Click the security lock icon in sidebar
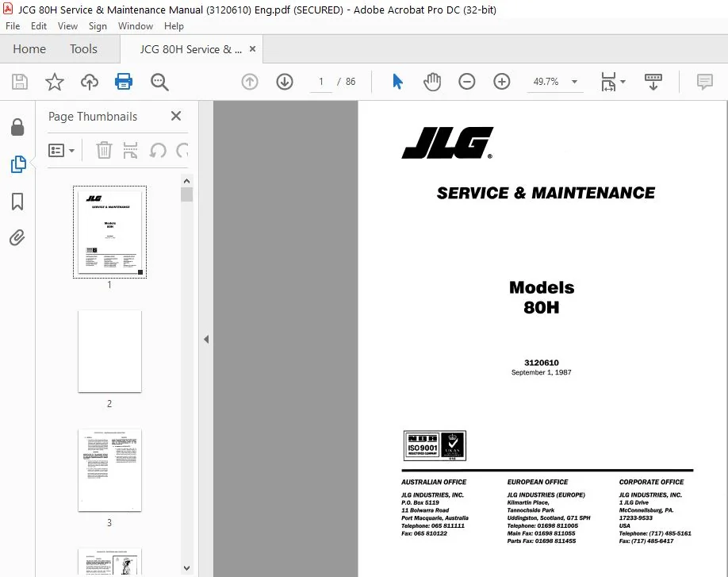Viewport: 728px width, 577px height. click(x=17, y=127)
